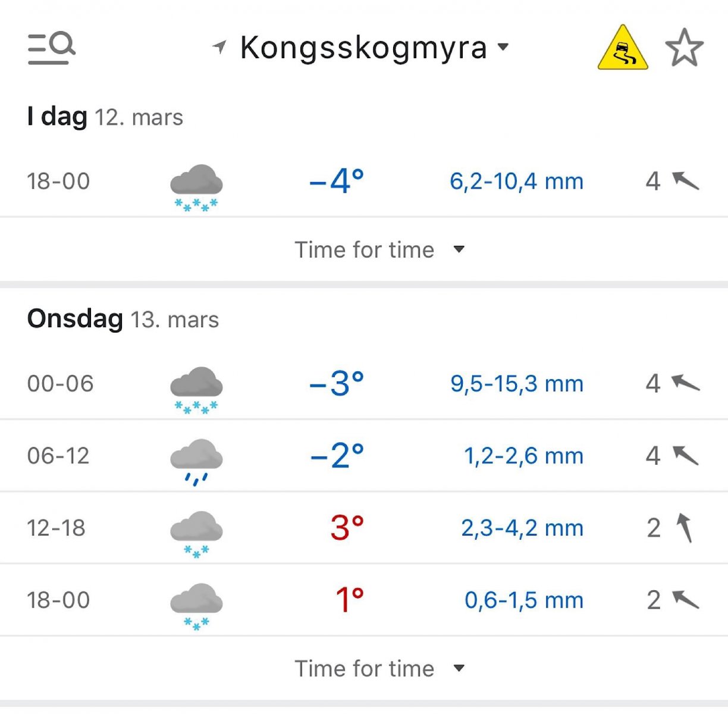Viewport: 728px width, 714px height.
Task: Tap the current location arrow icon
Action: tap(219, 47)
